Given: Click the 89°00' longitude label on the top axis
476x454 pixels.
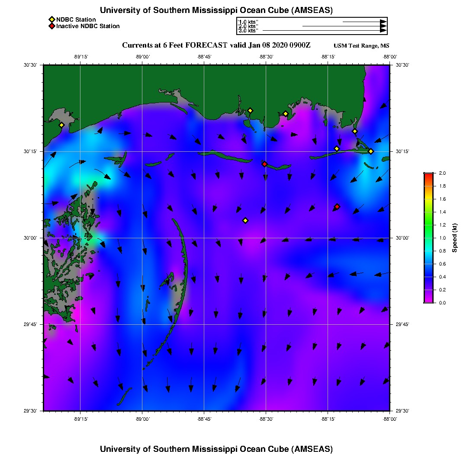Looking at the screenshot, I should pyautogui.click(x=142, y=57).
